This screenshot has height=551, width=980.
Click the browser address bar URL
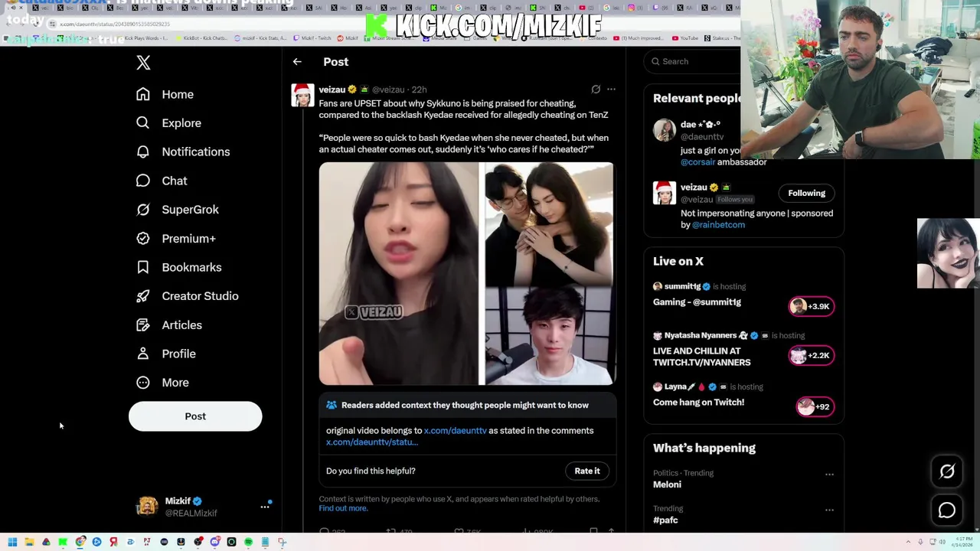click(115, 24)
